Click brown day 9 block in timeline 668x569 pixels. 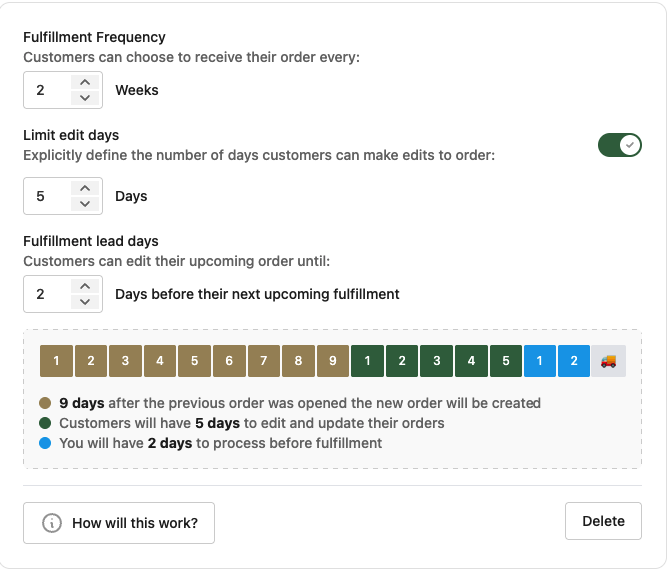(333, 361)
